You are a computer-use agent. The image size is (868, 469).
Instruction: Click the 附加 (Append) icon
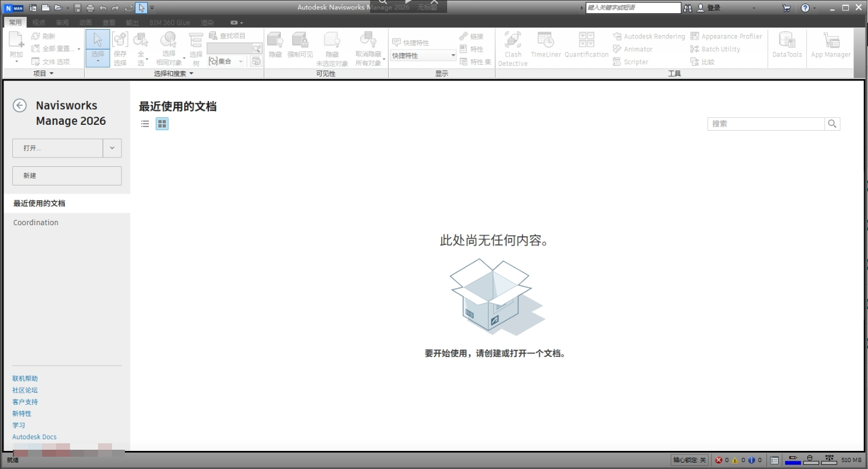point(16,40)
